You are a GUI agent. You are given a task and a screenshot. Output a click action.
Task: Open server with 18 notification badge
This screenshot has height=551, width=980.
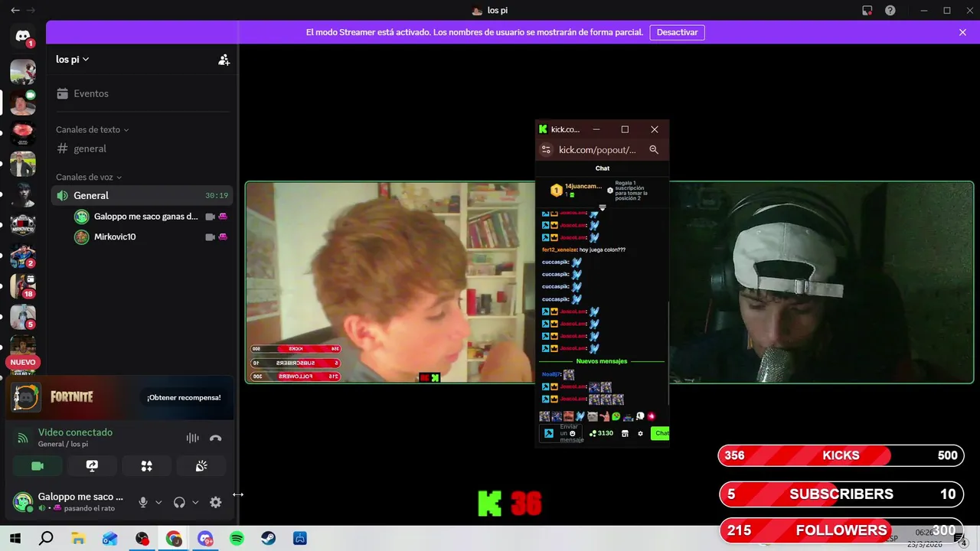[x=23, y=286]
